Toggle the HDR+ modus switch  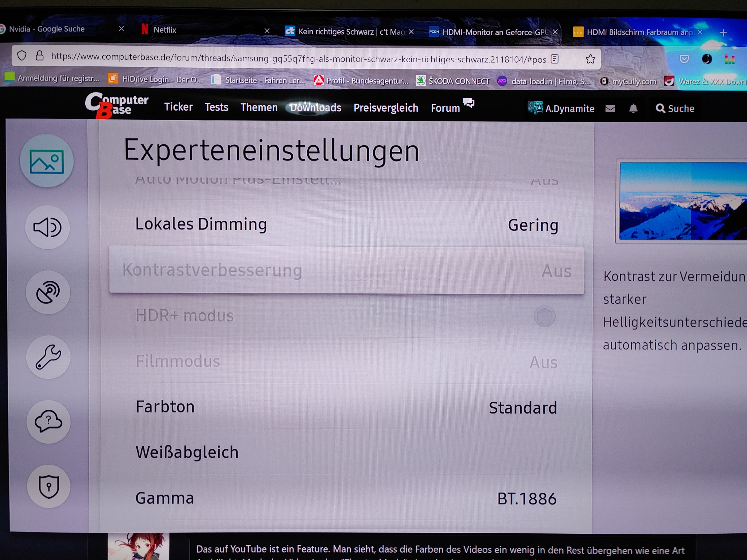(544, 316)
